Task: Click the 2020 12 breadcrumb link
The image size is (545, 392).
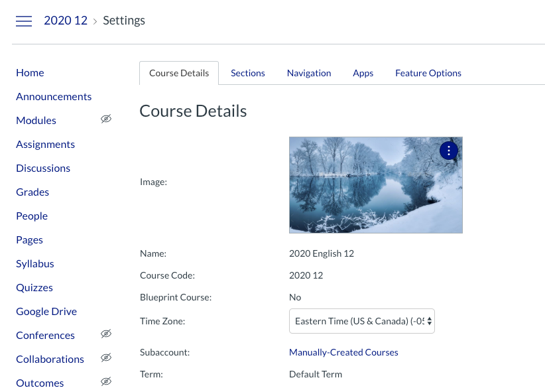Action: pos(66,21)
